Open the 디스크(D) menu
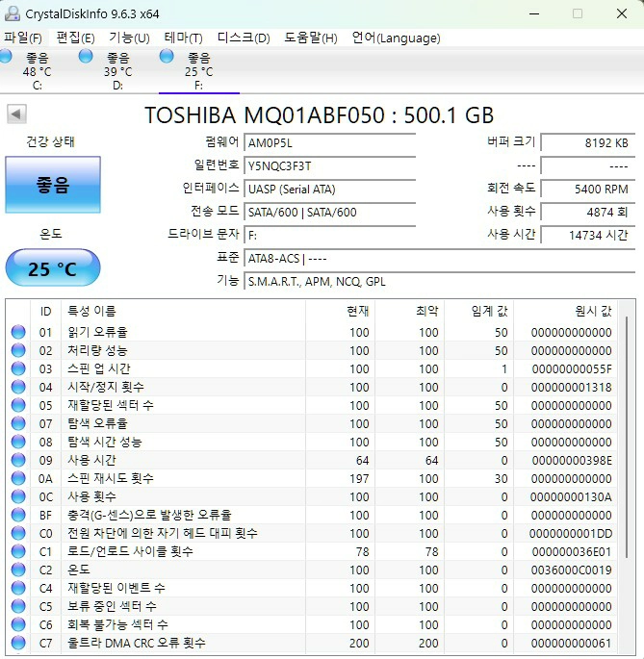644x659 pixels. [x=244, y=38]
